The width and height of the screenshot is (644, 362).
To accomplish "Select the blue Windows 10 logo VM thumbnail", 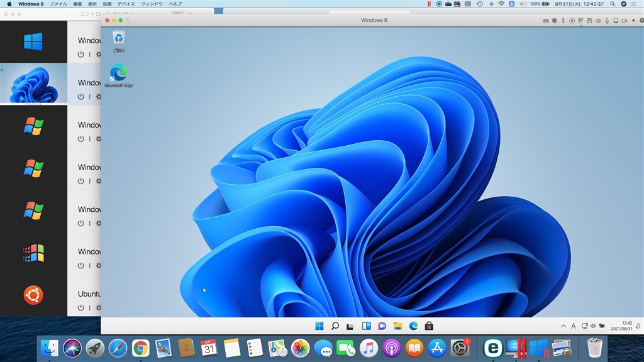I will click(x=33, y=41).
